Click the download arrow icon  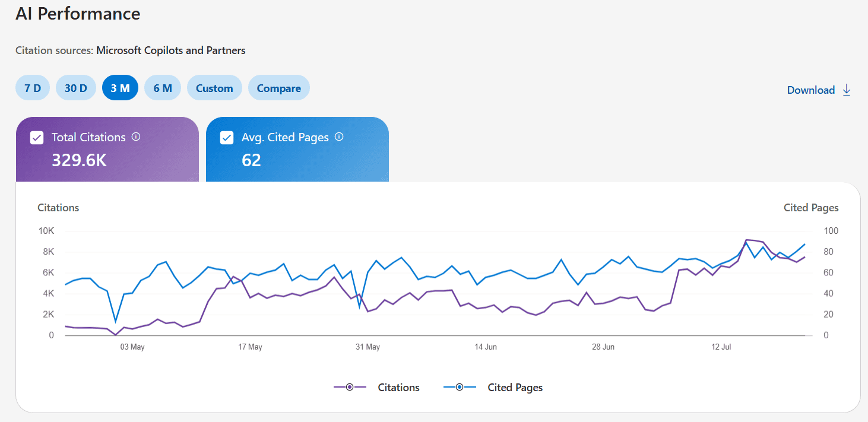pyautogui.click(x=847, y=90)
